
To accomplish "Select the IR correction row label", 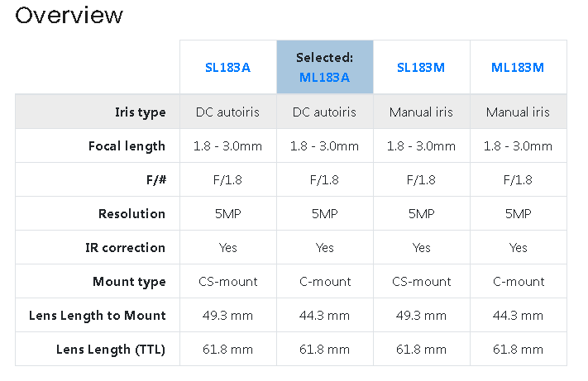I will (x=125, y=248).
